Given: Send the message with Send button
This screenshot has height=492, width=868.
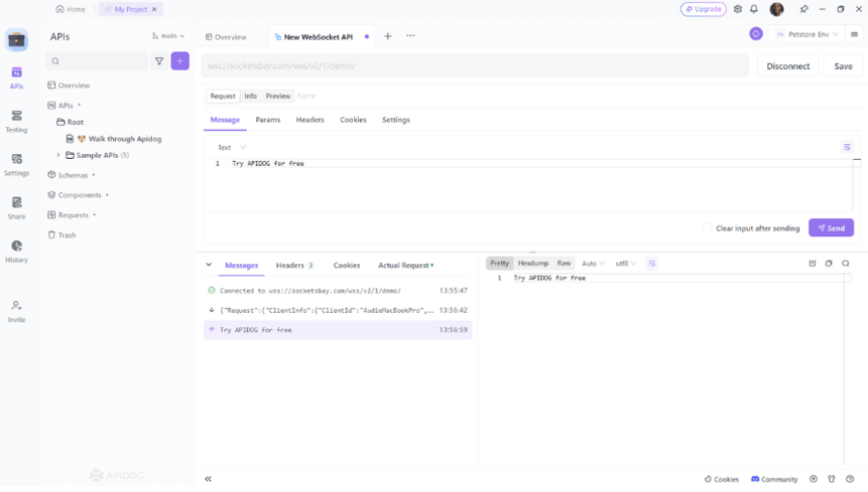Looking at the screenshot, I should click(x=831, y=228).
